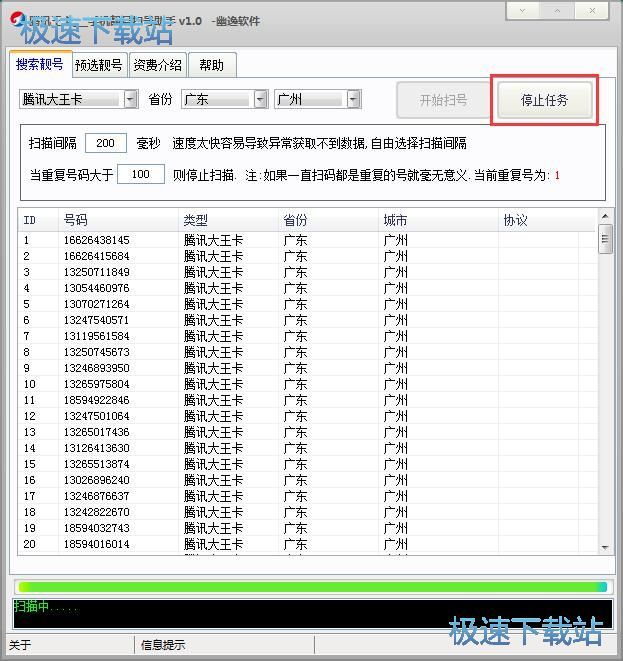Select number 18594032743 in row 19
This screenshot has width=623, height=661.
tap(97, 528)
